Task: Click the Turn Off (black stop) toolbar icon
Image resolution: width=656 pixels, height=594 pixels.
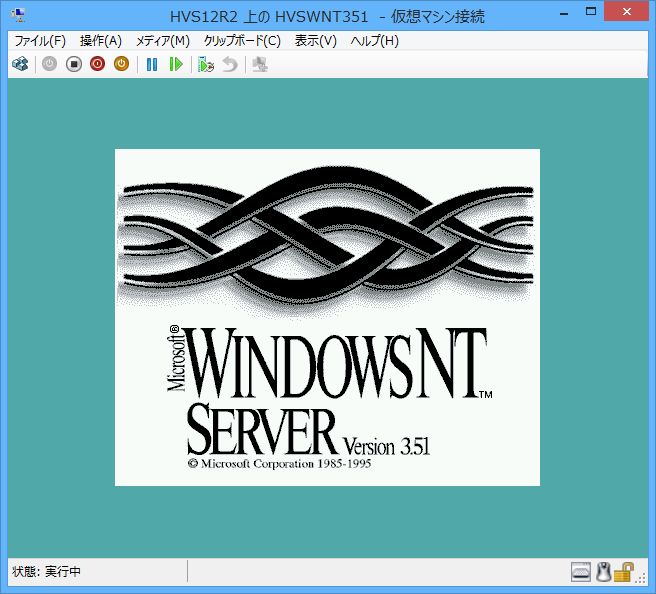Action: (x=73, y=64)
